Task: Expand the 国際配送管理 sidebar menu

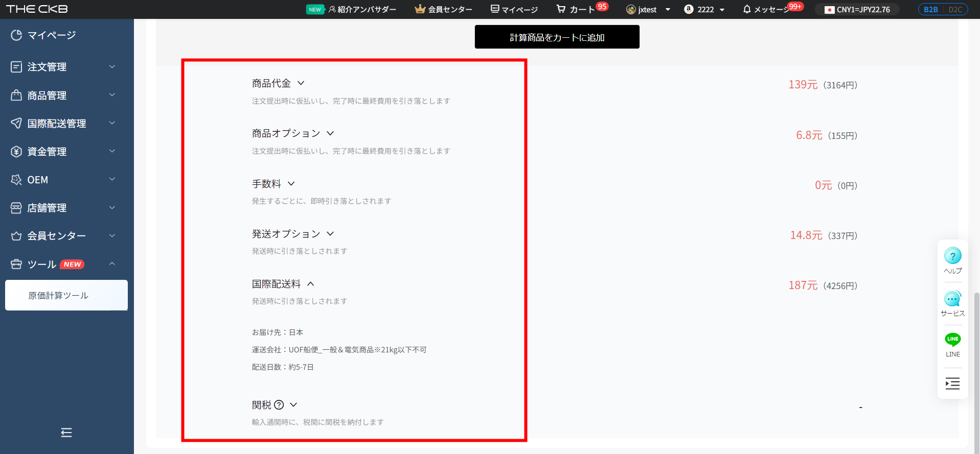Action: pyautogui.click(x=66, y=123)
